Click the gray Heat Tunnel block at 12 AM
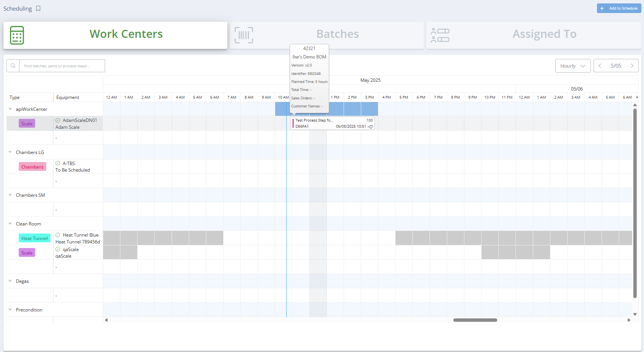 pyautogui.click(x=112, y=238)
